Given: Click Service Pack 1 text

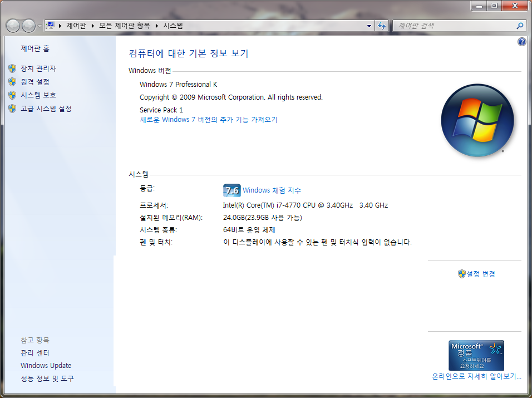Looking at the screenshot, I should [161, 110].
